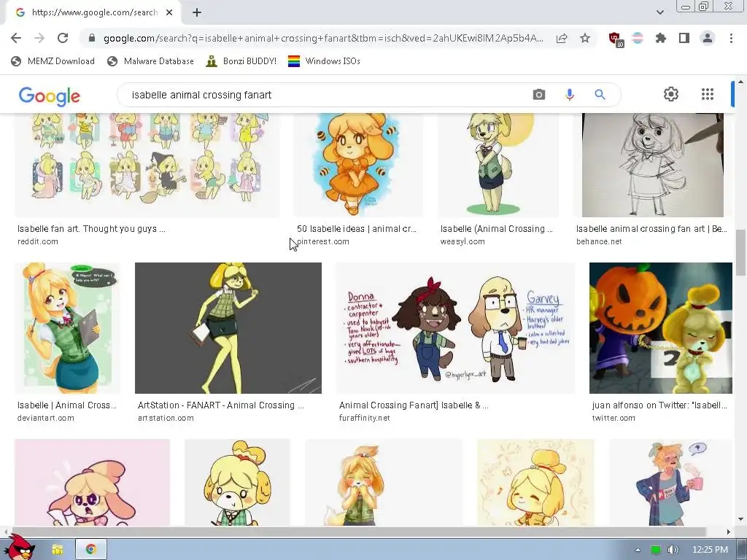This screenshot has width=747, height=560.
Task: Open the weasyl.com Isabelle image
Action: [498, 165]
